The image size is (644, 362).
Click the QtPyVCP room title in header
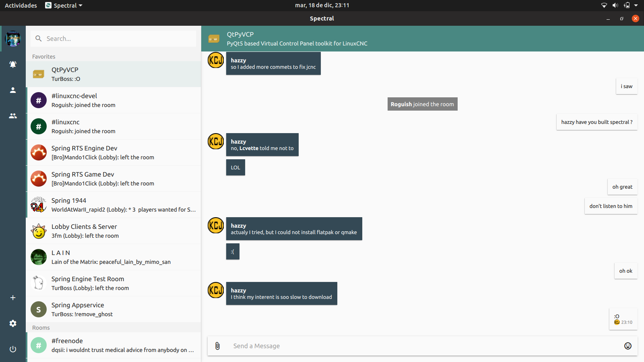[x=240, y=34]
